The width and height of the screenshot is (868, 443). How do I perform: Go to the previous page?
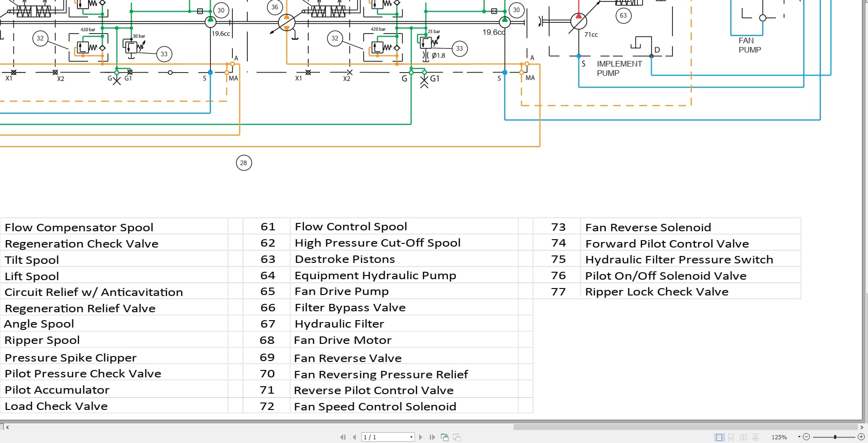pyautogui.click(x=354, y=437)
